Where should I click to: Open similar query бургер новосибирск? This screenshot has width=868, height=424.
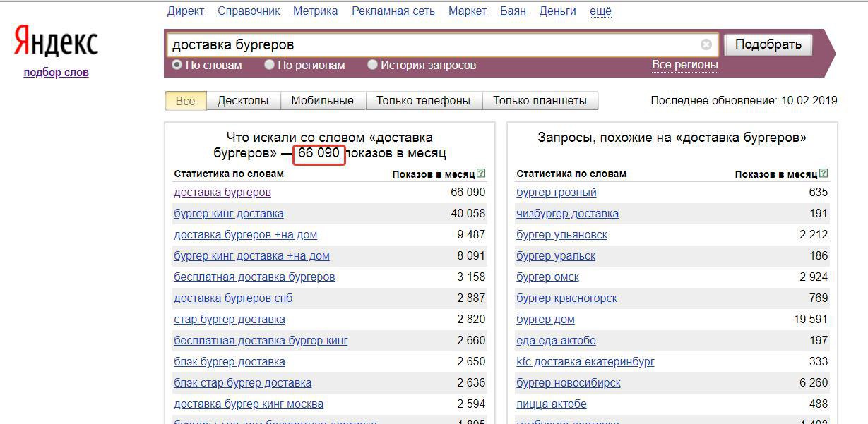point(569,382)
